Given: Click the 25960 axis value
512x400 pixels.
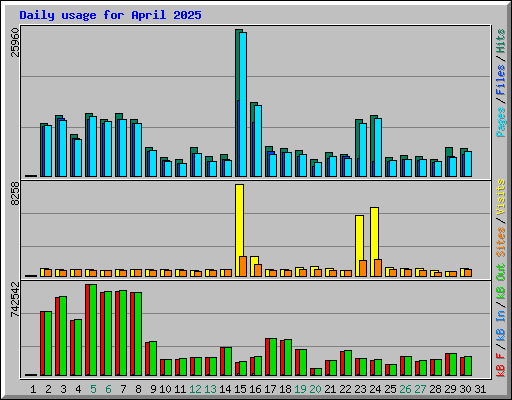Looking at the screenshot, I should pos(15,42).
